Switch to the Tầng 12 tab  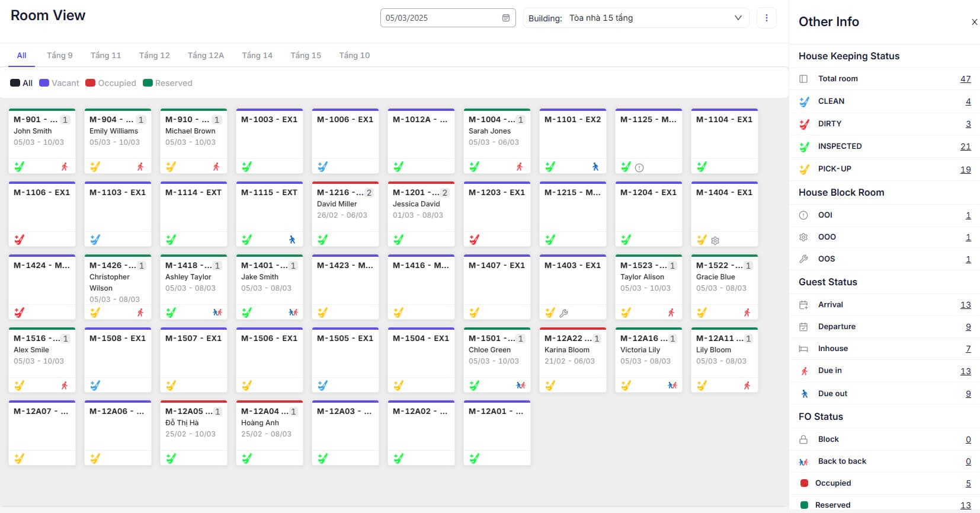(x=154, y=55)
